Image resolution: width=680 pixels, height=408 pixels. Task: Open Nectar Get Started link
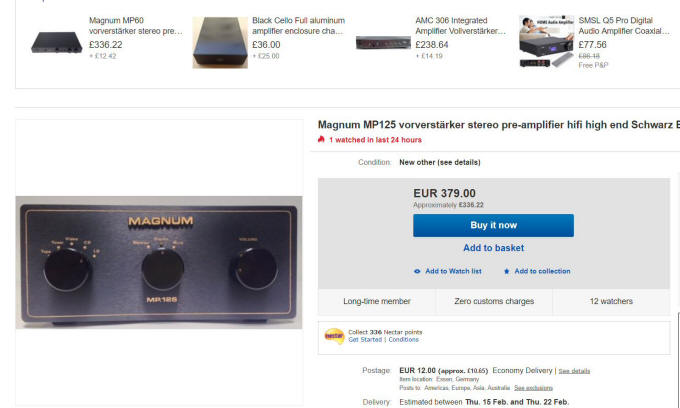pos(366,340)
